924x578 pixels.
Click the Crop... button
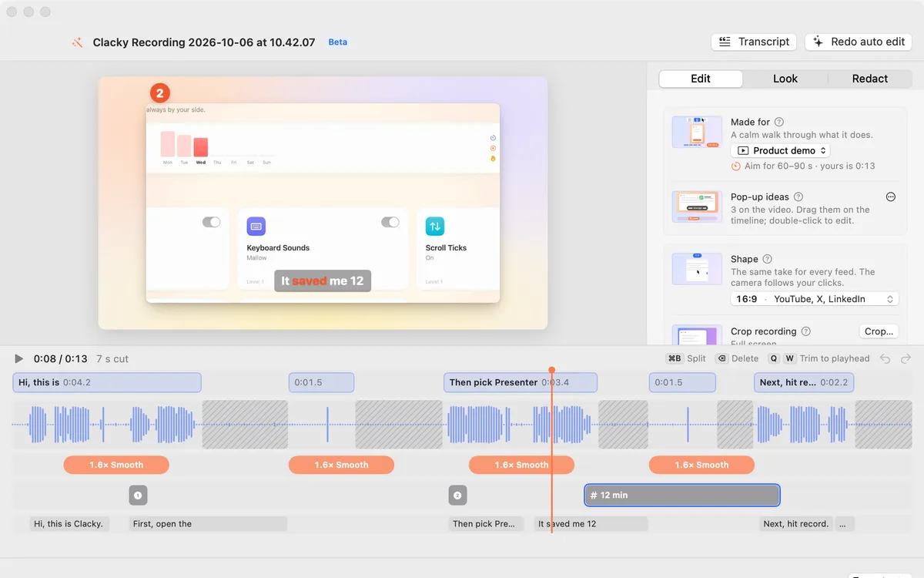pos(879,331)
